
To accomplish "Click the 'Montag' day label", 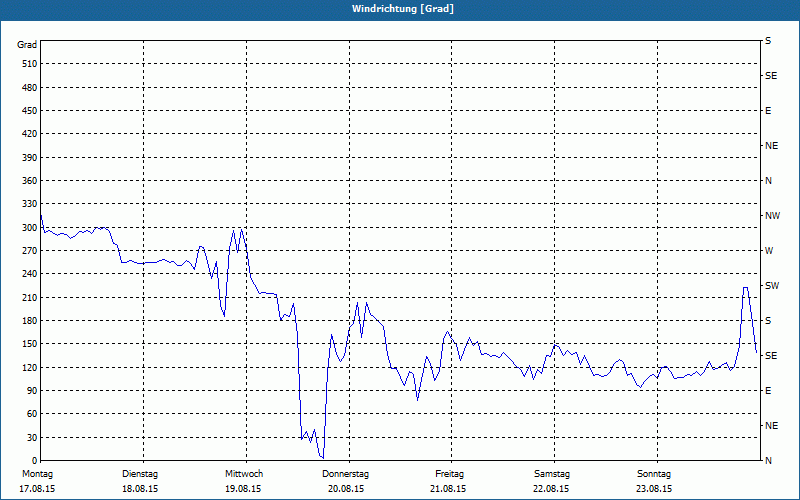I will [37, 474].
